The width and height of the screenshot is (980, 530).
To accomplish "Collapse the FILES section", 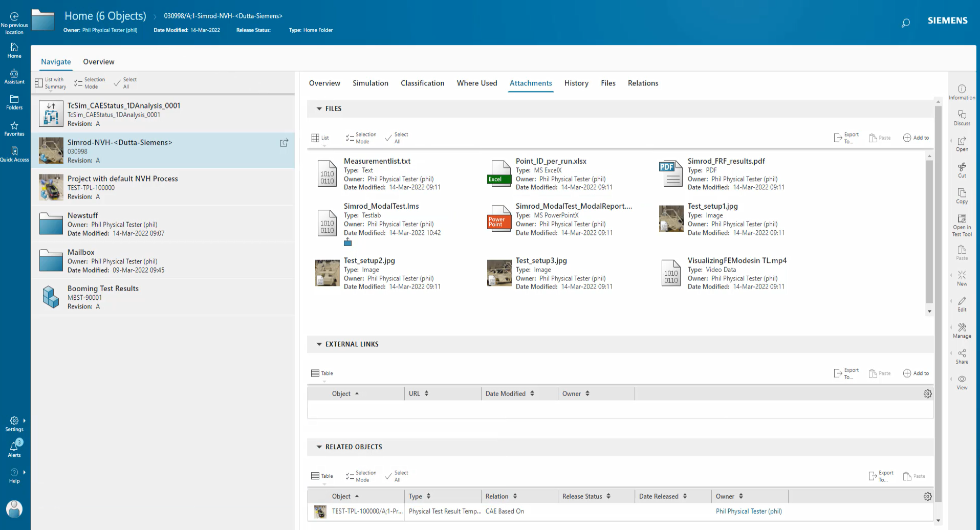I will tap(319, 108).
